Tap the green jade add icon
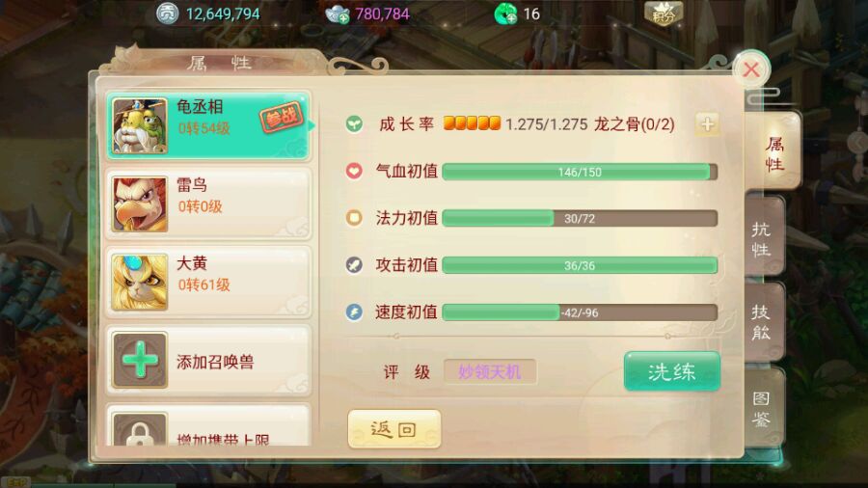868x488 pixels. click(504, 14)
